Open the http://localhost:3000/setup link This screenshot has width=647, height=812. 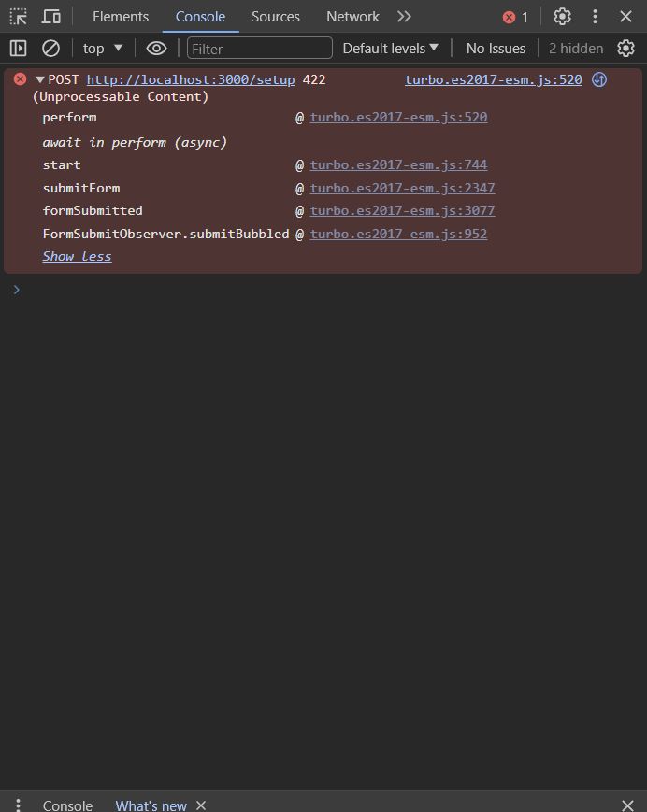[191, 79]
